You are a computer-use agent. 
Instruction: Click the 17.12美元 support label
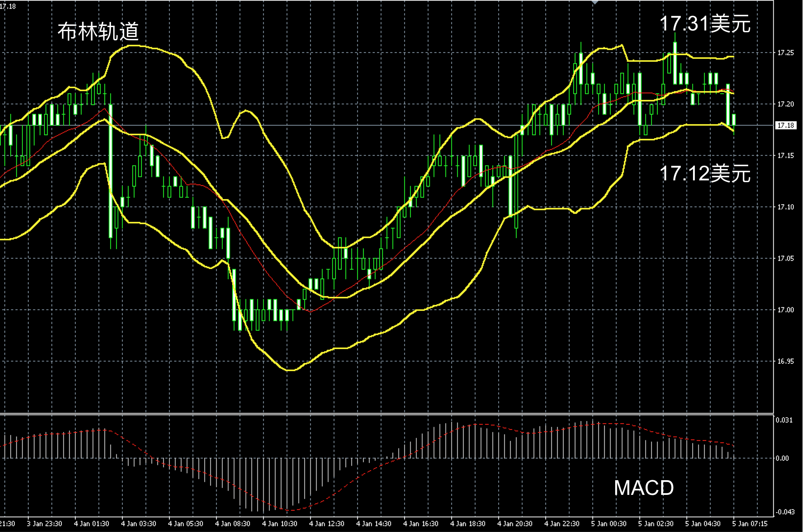pos(705,173)
